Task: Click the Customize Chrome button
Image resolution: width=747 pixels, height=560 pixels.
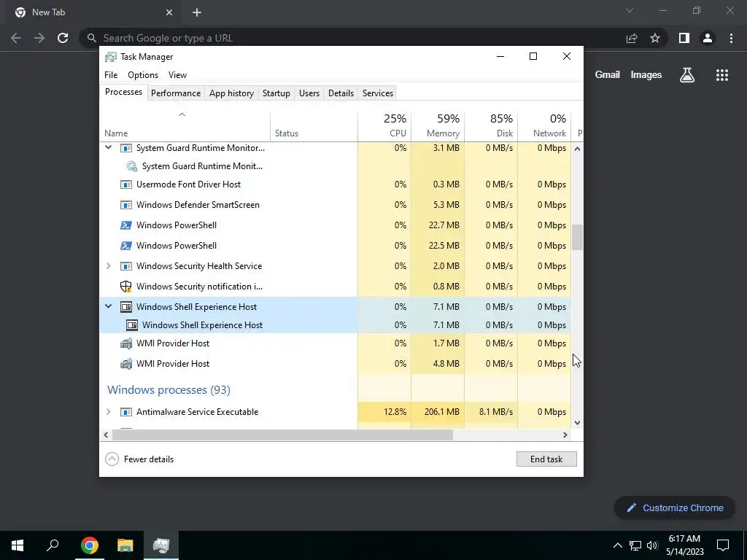Action: tap(675, 508)
